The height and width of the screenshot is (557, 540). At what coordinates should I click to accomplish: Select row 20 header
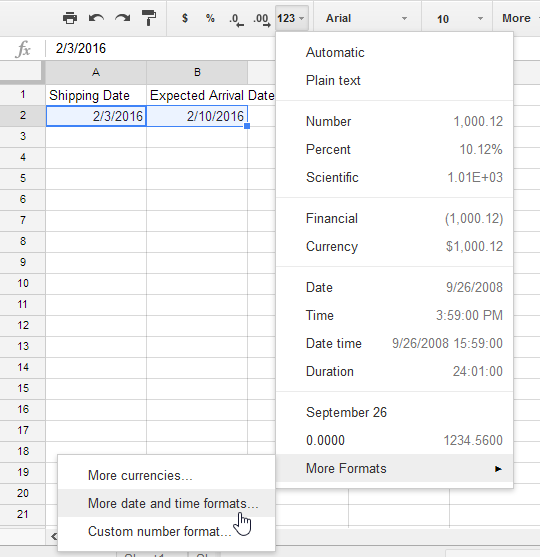(x=23, y=494)
